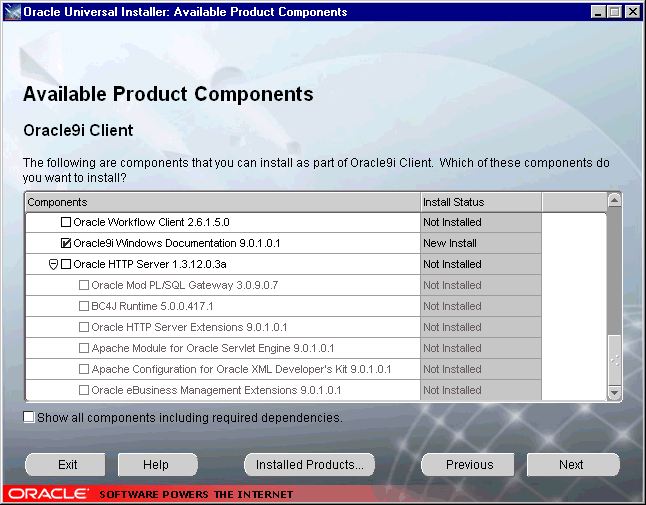Click the component list scrollbar thumb
Image resolution: width=646 pixels, height=505 pixels.
tap(614, 360)
